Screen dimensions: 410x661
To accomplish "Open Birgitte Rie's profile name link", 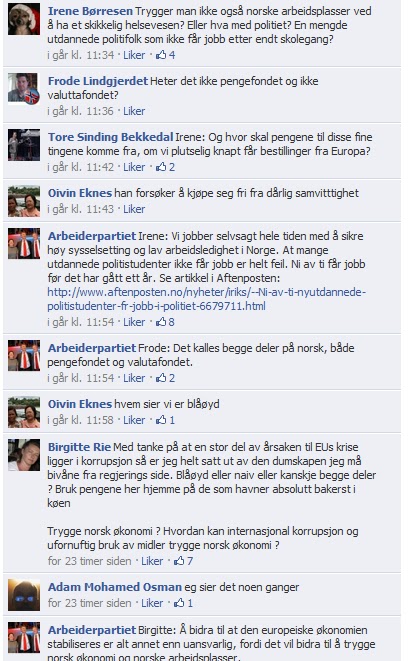I will [x=79, y=447].
